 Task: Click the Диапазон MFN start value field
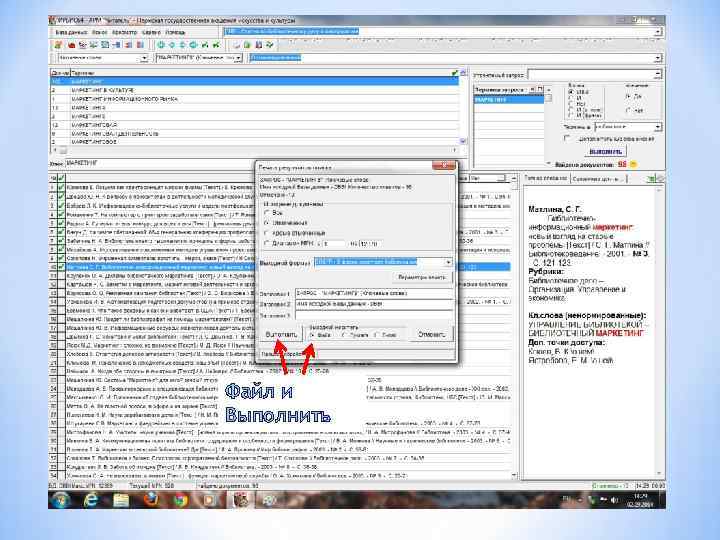click(x=333, y=243)
